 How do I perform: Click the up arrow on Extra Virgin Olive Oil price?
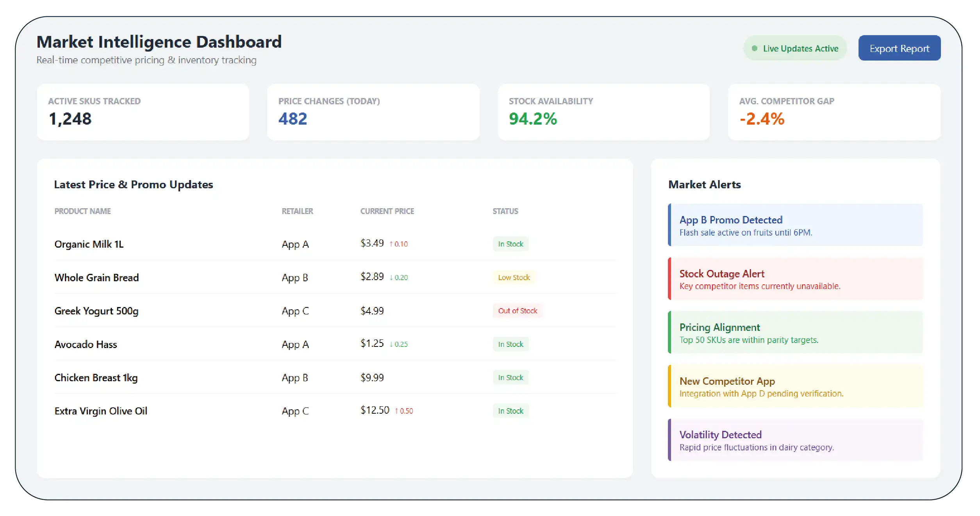click(x=396, y=411)
